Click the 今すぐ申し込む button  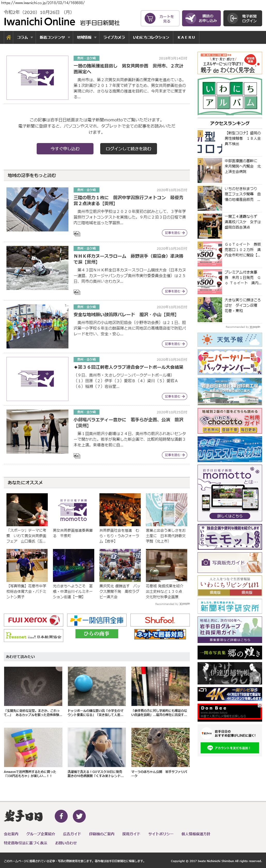(65, 149)
